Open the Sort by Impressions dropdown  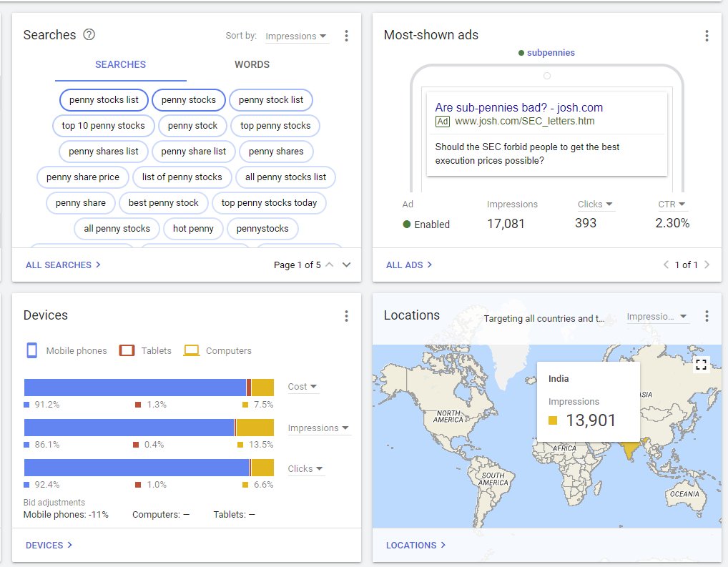pyautogui.click(x=296, y=36)
